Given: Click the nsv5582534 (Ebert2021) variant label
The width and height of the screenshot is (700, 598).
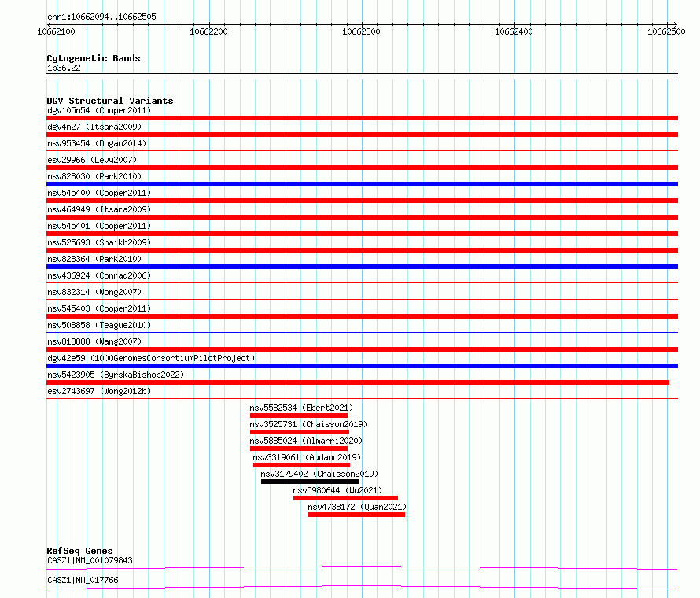Looking at the screenshot, I should click(x=301, y=408).
